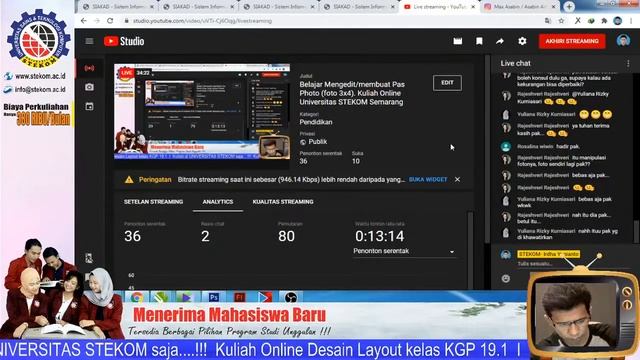Select the Webcam camera icon in sidebar
Image resolution: width=640 pixels, height=360 pixels.
coord(89,87)
